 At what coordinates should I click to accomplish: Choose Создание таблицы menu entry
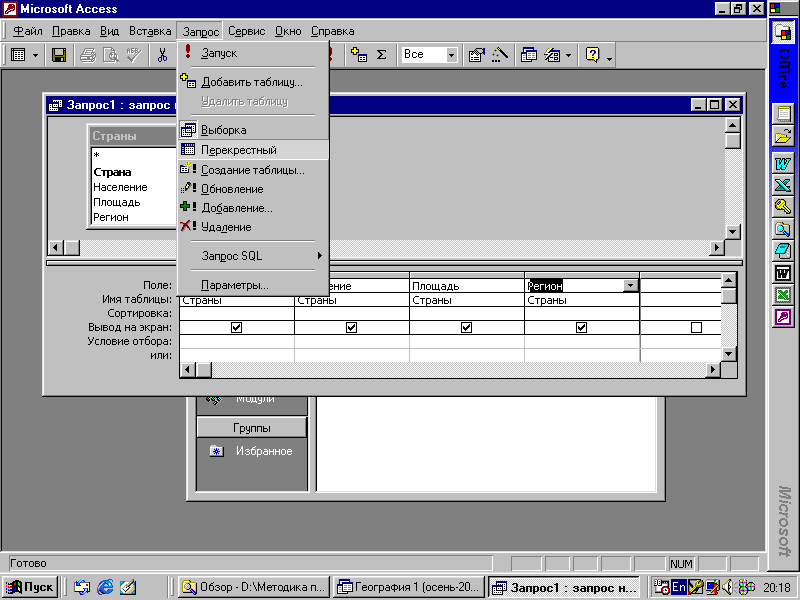point(253,170)
